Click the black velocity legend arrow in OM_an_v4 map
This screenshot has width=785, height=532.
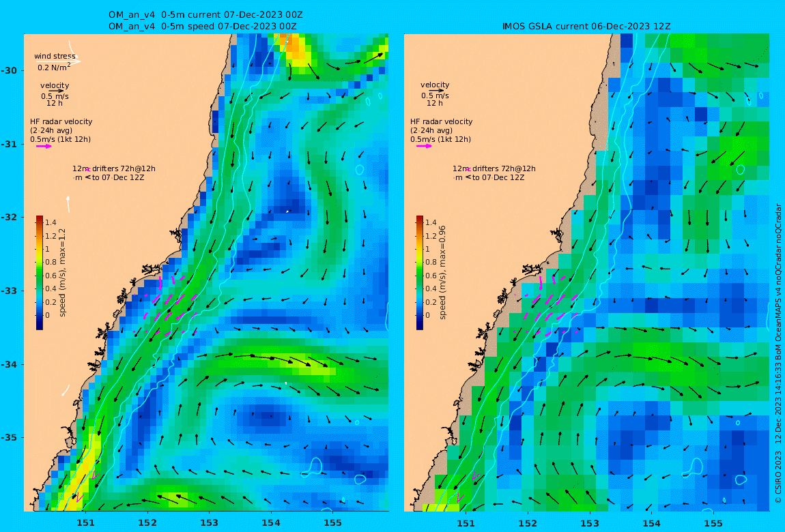(x=56, y=91)
